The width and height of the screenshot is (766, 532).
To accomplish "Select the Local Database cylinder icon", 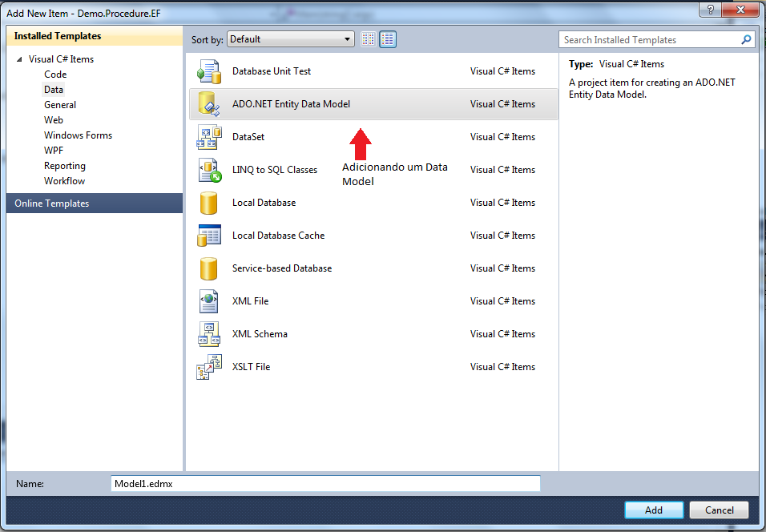I will [x=208, y=203].
